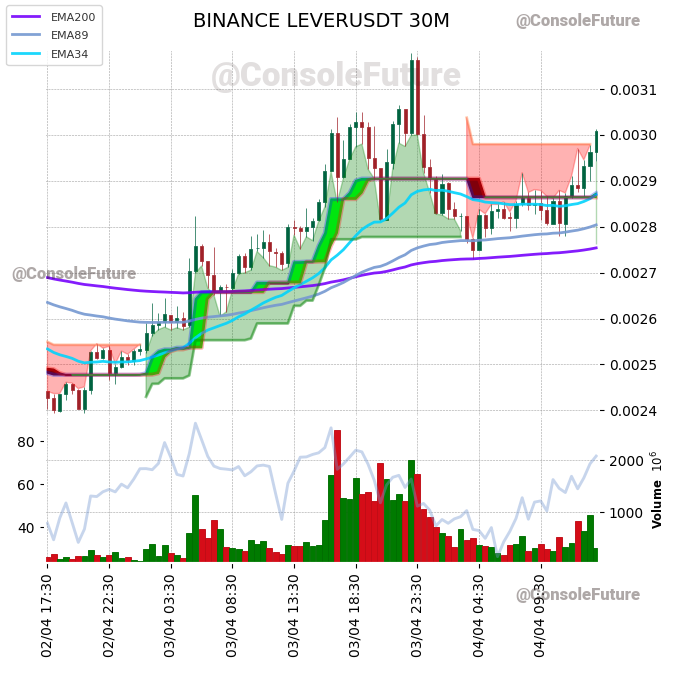Click the 03/04 23:30 time axis label
Viewport: 690px width, 690px height.
pyautogui.click(x=416, y=616)
